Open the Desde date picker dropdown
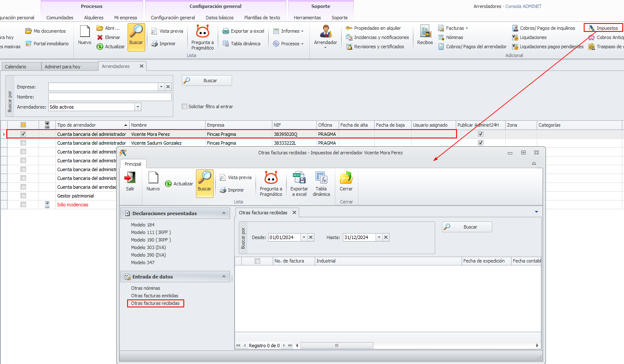The width and height of the screenshot is (624, 364). [304, 237]
